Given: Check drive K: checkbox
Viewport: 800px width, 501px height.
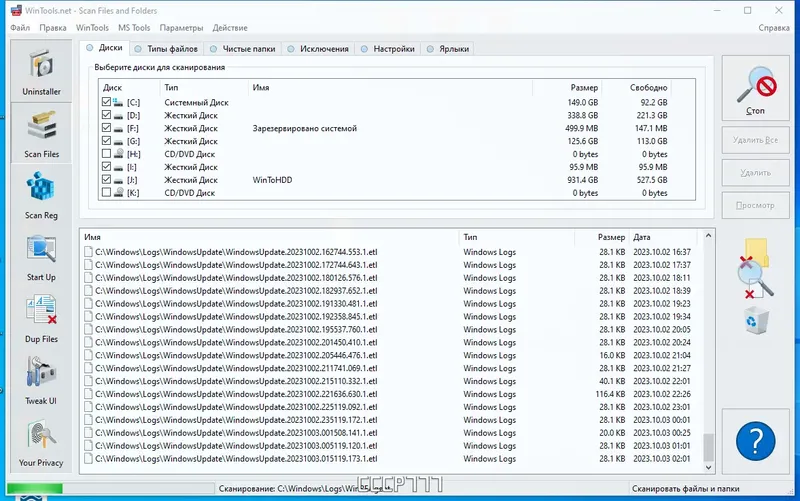Looking at the screenshot, I should tap(106, 192).
